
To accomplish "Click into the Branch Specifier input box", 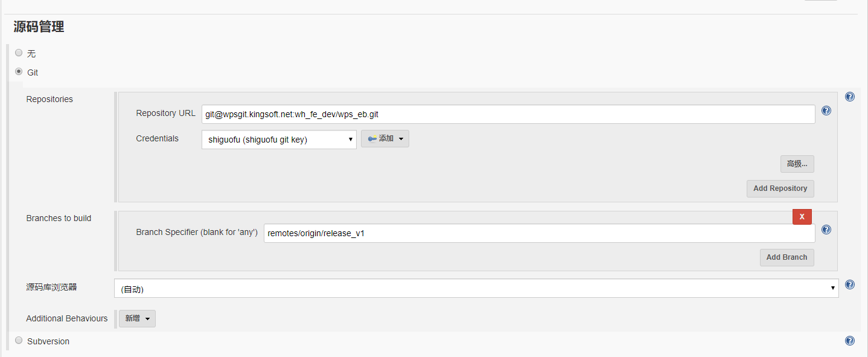I will pos(538,233).
